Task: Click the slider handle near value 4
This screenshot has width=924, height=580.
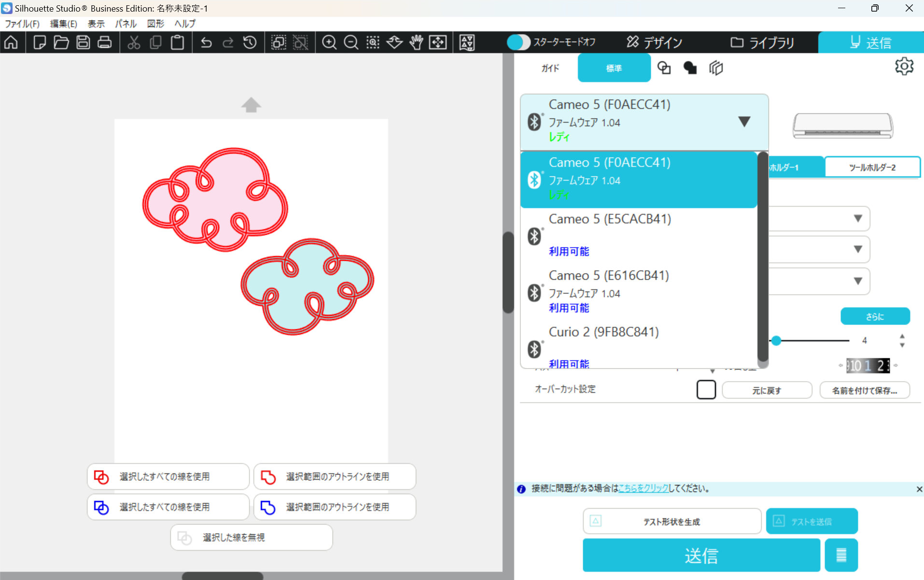Action: coord(776,340)
